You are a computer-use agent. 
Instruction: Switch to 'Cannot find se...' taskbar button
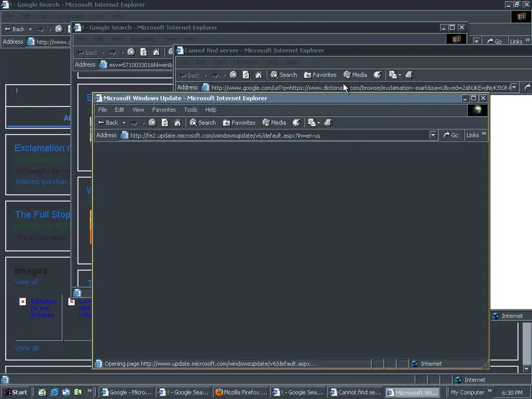click(355, 392)
